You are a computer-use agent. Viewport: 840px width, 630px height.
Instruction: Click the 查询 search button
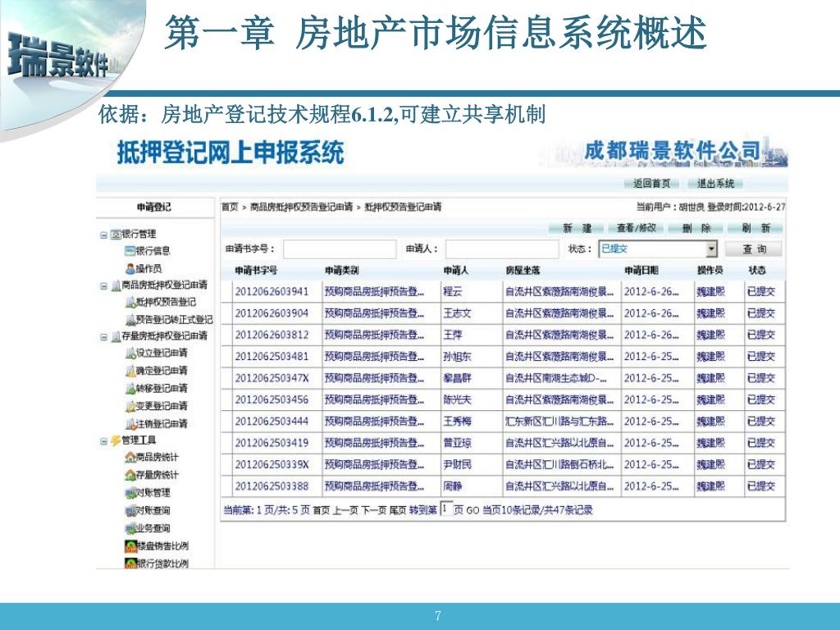coord(754,249)
